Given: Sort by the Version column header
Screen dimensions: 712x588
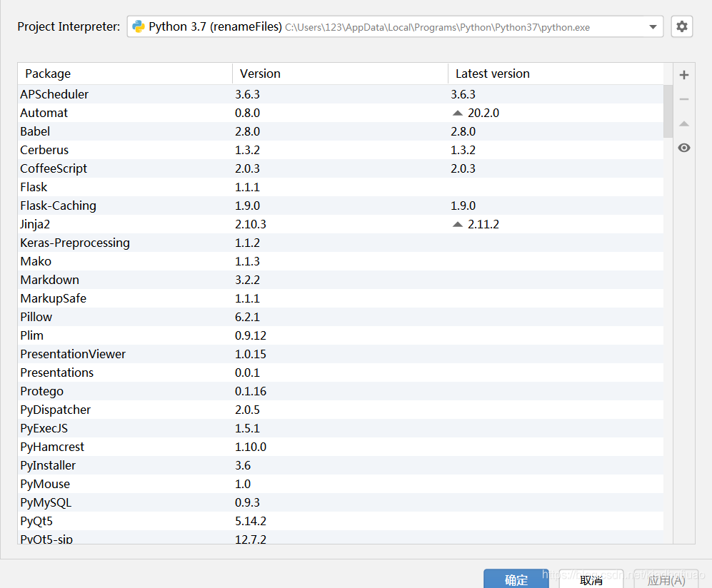Looking at the screenshot, I should tap(340, 73).
